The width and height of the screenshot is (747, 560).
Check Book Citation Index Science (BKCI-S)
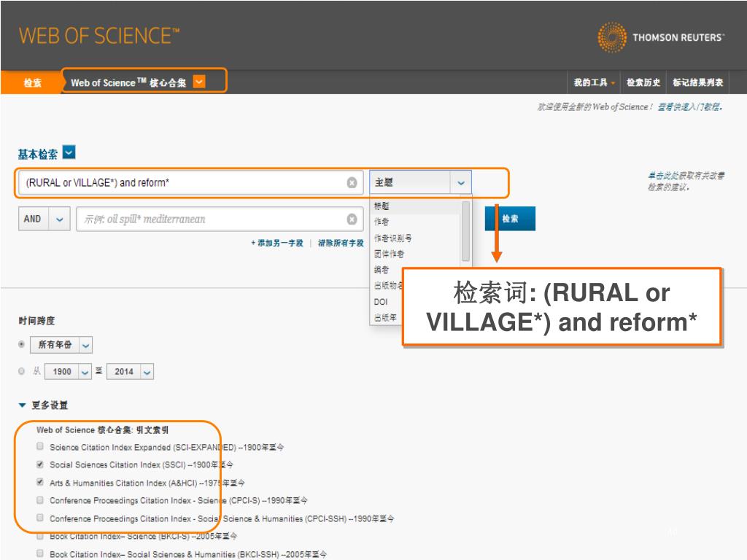40,536
